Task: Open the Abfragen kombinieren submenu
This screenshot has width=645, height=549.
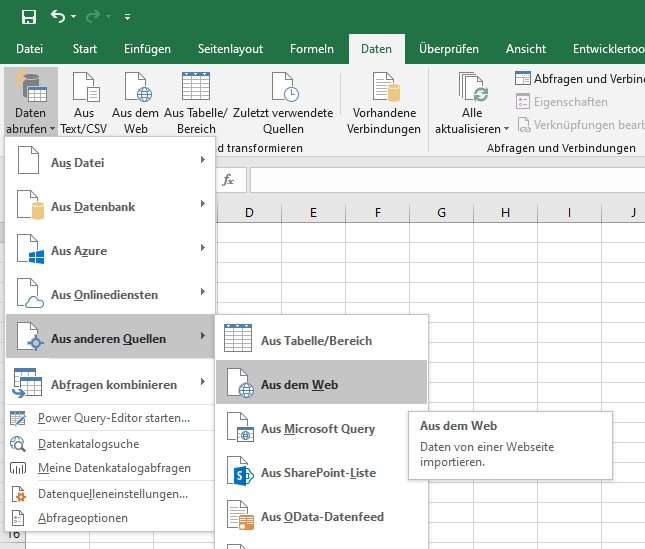Action: 110,382
